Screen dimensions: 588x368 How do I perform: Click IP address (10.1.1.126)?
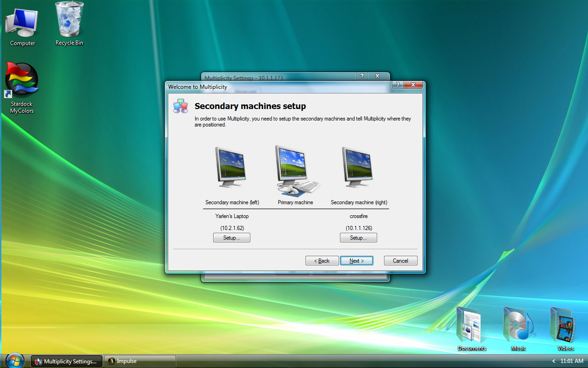pyautogui.click(x=359, y=228)
